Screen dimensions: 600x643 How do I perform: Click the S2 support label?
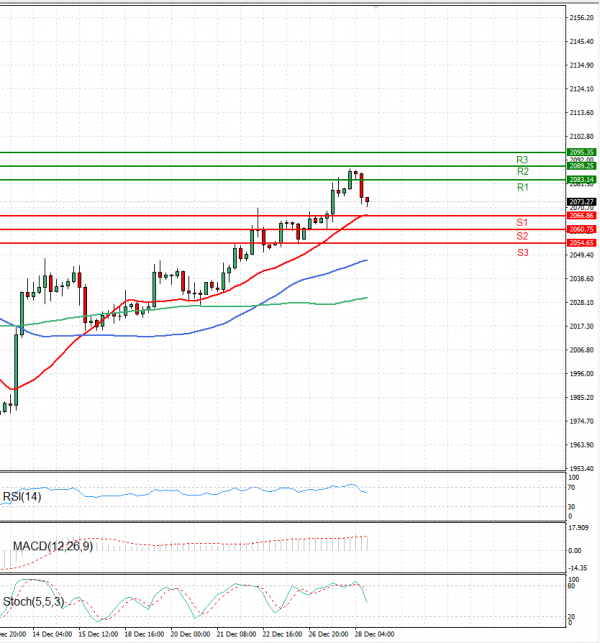(x=522, y=236)
